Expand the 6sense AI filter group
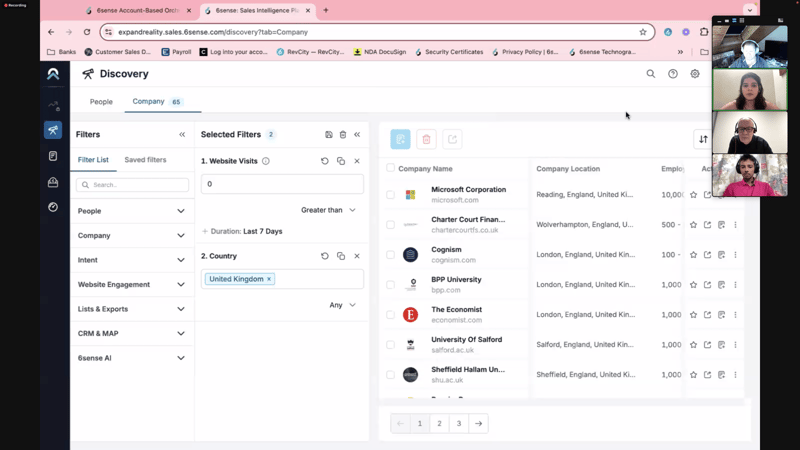Image resolution: width=800 pixels, height=450 pixels. [132, 358]
